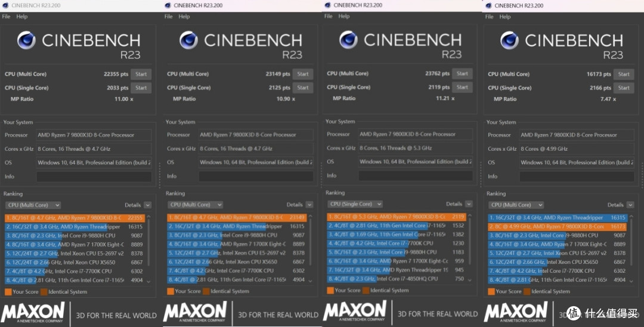Viewport: 644px width, 327px height.
Task: Click the Cinebench sphere logo above 23762 pts score
Action: click(x=348, y=40)
